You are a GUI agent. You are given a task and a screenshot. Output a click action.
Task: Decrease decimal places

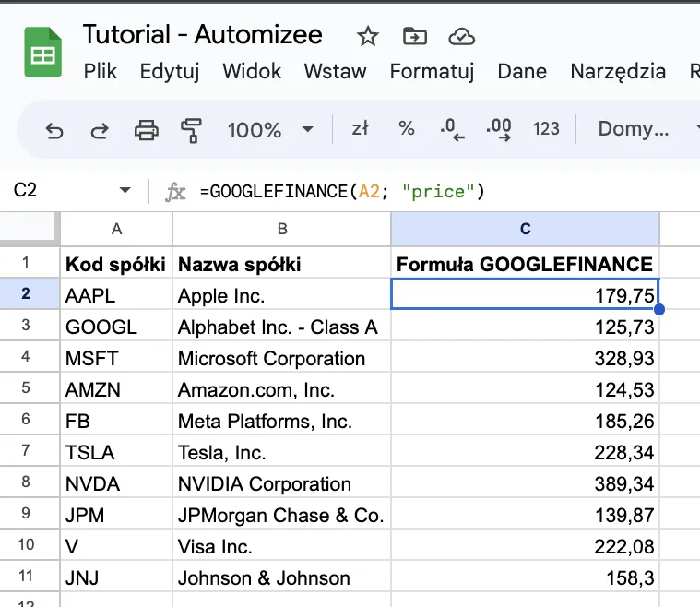click(x=452, y=129)
